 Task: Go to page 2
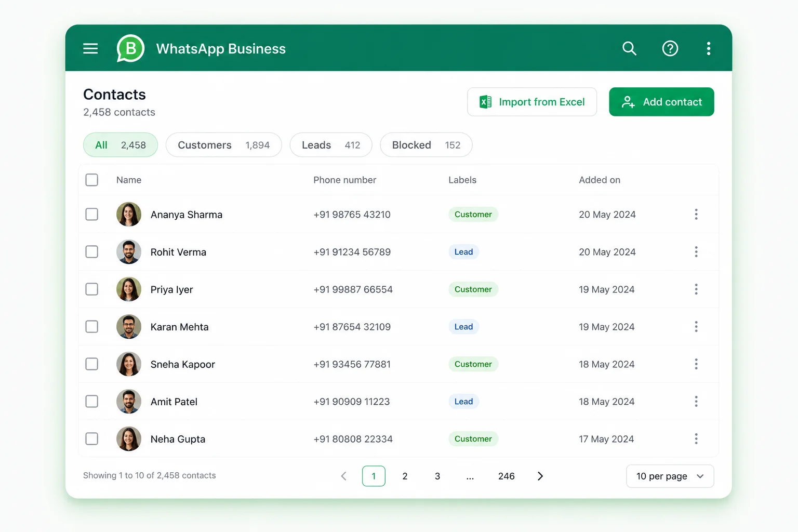coord(405,476)
